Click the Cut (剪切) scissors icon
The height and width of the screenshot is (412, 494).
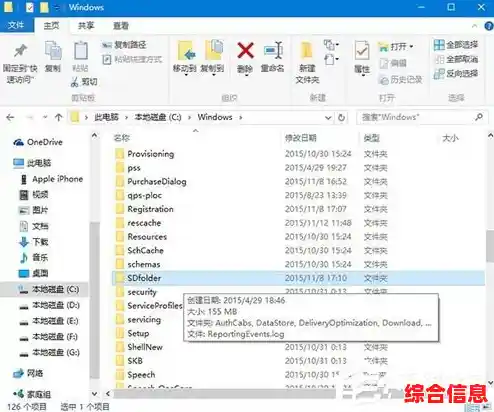(74, 82)
